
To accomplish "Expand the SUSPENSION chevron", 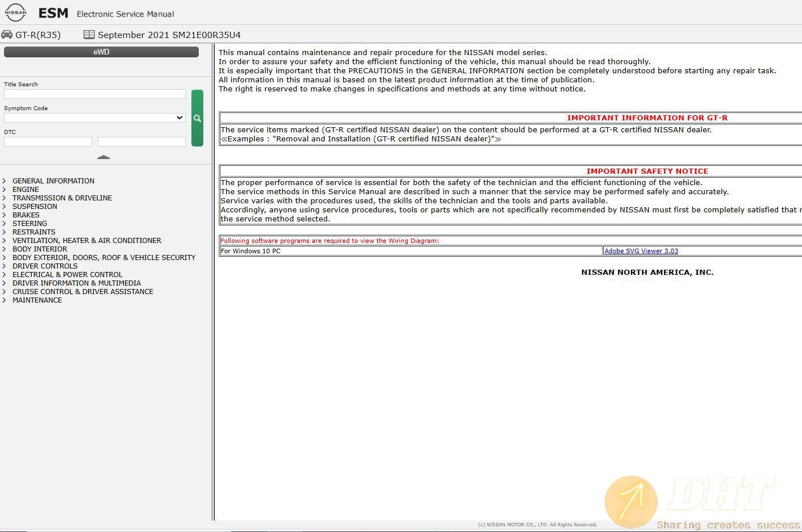I will pos(5,207).
